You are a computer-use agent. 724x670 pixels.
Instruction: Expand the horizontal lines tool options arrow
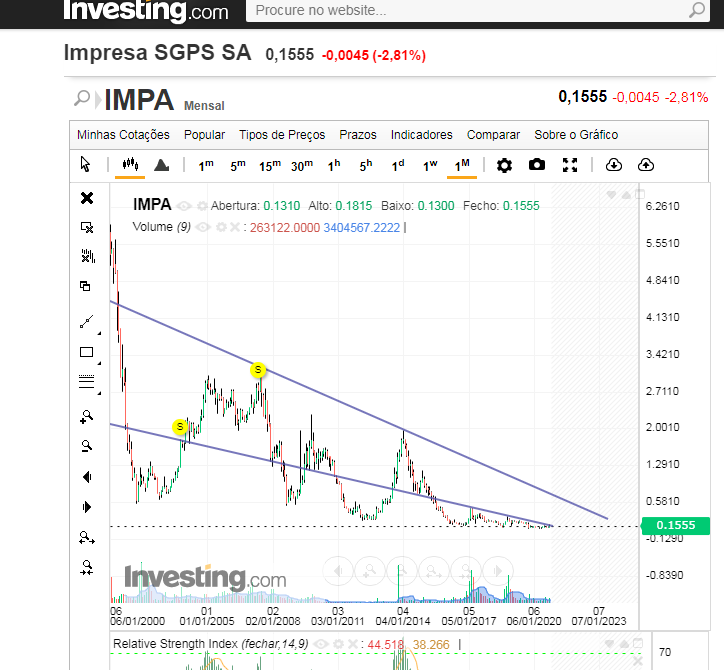click(99, 393)
